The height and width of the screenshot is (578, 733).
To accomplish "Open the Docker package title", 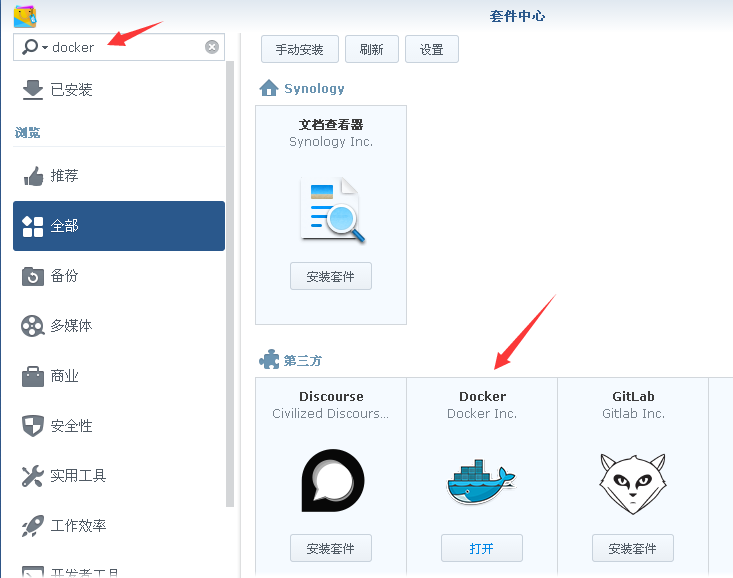I will pos(482,397).
